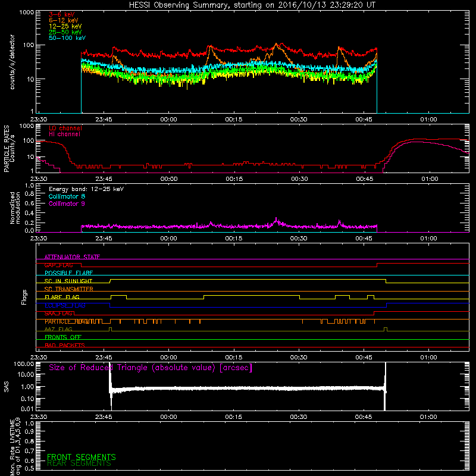Click the "HESSI Observing Summary" plot title

(x=252, y=5)
